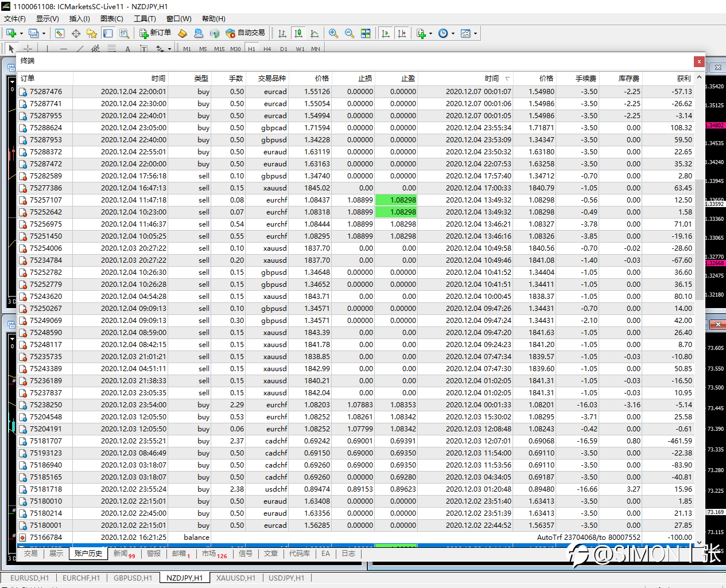Screen dimensions: 726x588
Task: Toggle the Terminal window toolbar icon
Action: pyautogui.click(x=108, y=33)
